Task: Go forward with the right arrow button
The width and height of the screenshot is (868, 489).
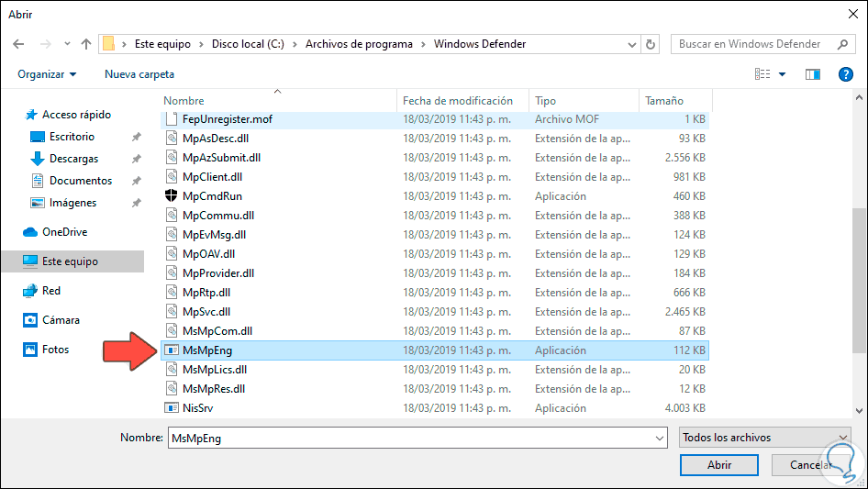Action: pos(45,44)
